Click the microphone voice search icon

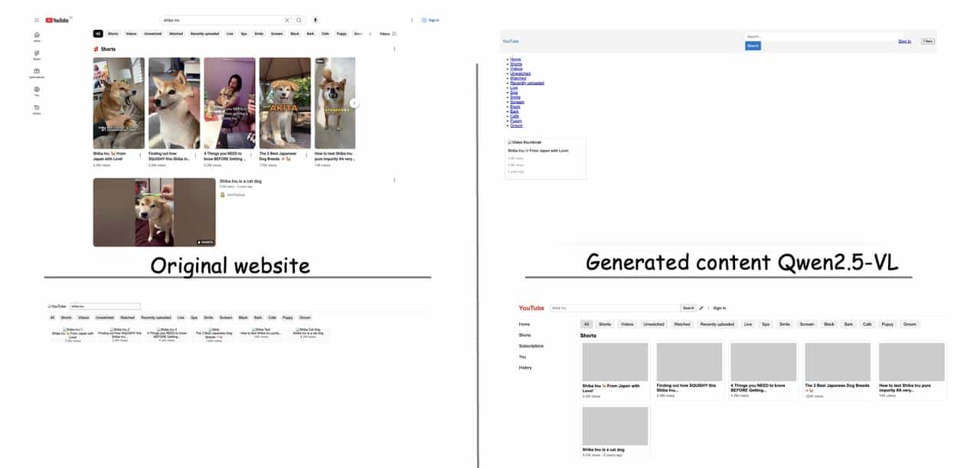point(315,20)
